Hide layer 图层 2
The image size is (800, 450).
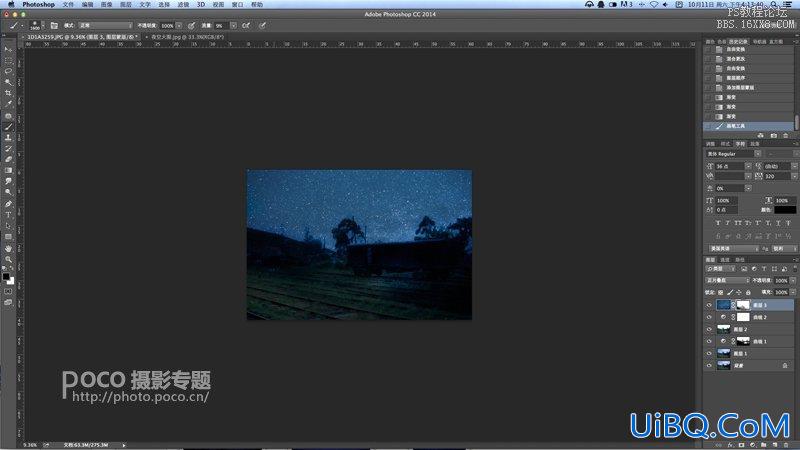coord(709,330)
